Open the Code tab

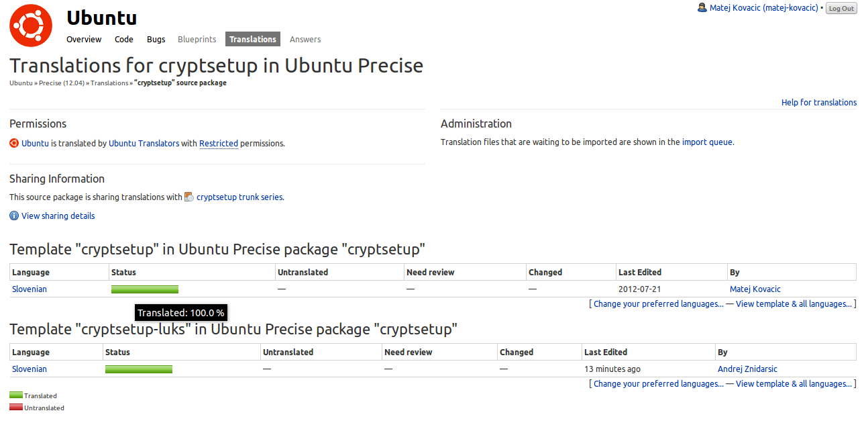(124, 39)
